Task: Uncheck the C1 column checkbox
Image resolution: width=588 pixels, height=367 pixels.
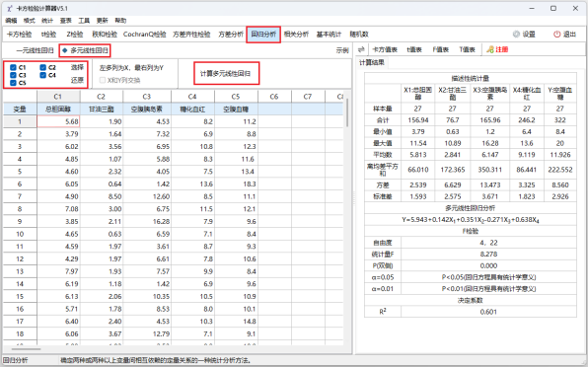Action: click(x=13, y=67)
